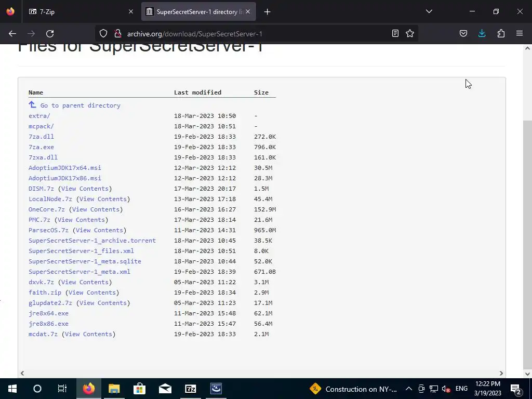Click horizontal scrollbar left arrow
This screenshot has width=532, height=399.
pyautogui.click(x=22, y=373)
